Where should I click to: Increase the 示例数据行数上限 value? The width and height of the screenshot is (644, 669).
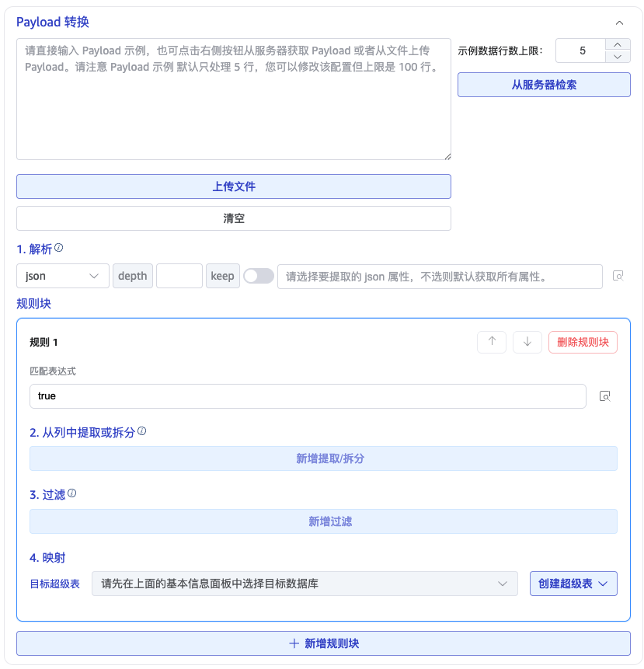pyautogui.click(x=617, y=45)
